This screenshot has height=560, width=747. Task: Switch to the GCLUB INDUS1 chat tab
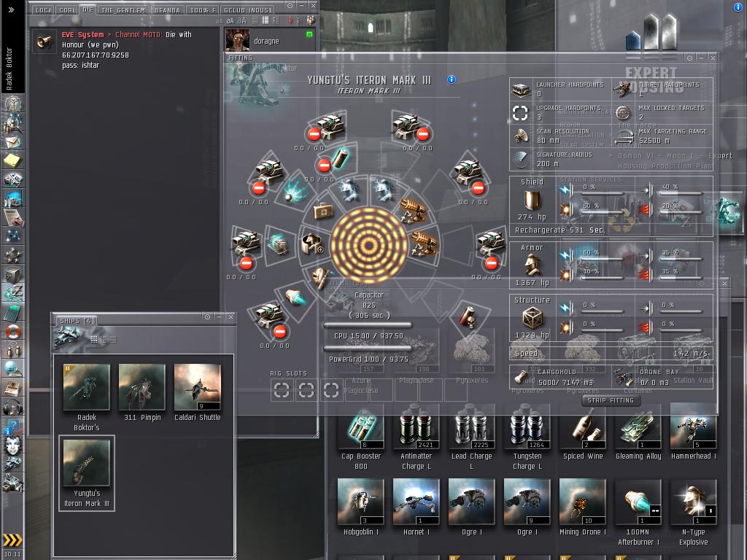coord(248,10)
